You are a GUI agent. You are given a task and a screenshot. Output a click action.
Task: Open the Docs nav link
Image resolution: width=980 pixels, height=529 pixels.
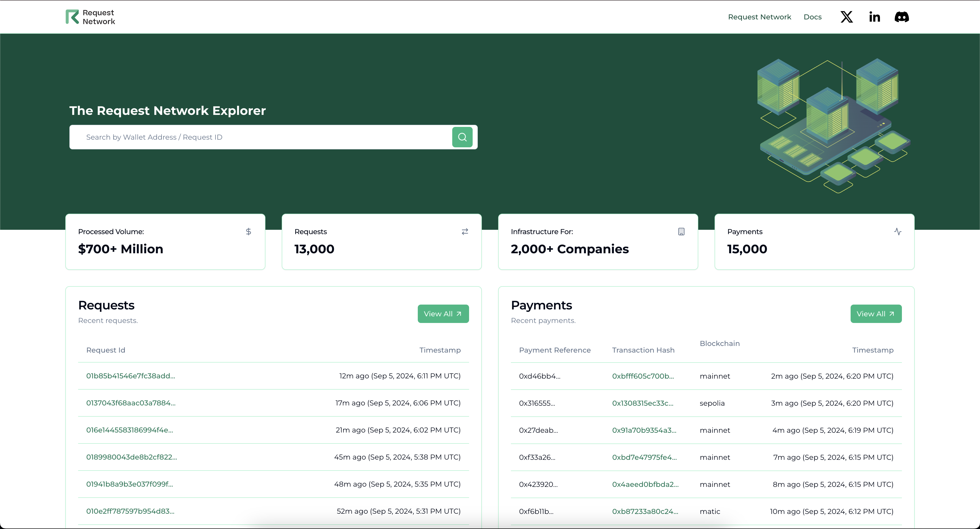click(x=812, y=17)
